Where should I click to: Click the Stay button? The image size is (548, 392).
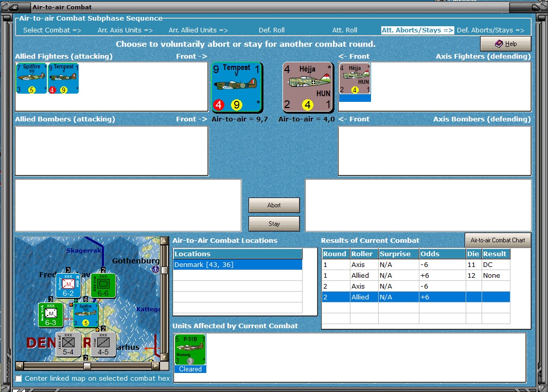[274, 224]
